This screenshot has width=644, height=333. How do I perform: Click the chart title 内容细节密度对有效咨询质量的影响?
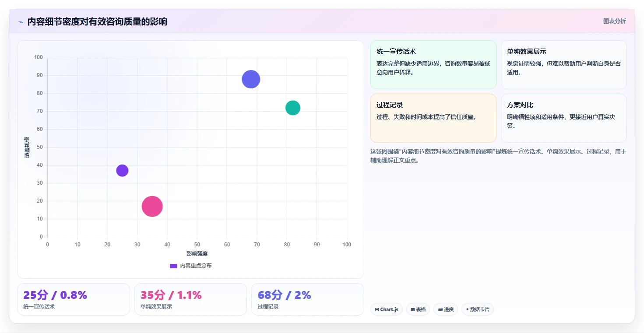(97, 22)
